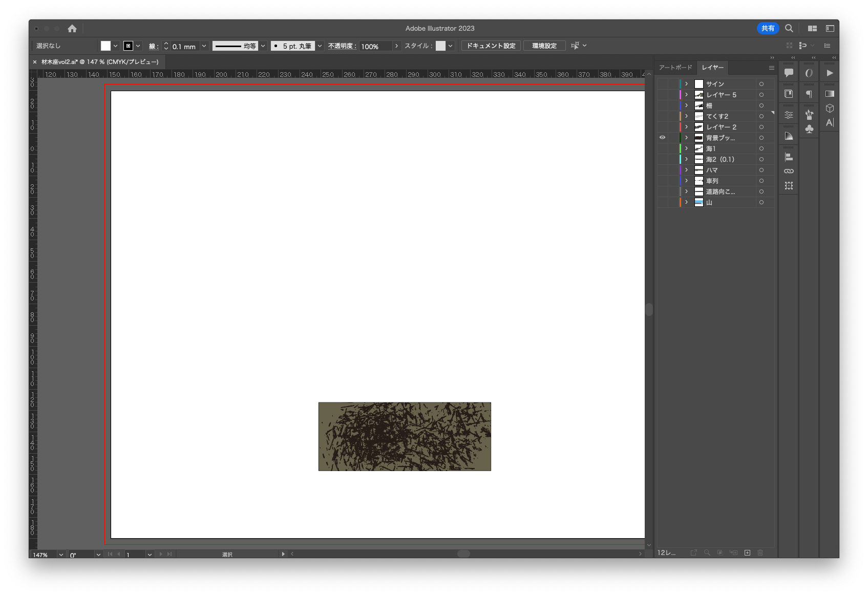This screenshot has width=868, height=596.
Task: Open the Comments panel speech bubble icon
Action: (x=789, y=73)
